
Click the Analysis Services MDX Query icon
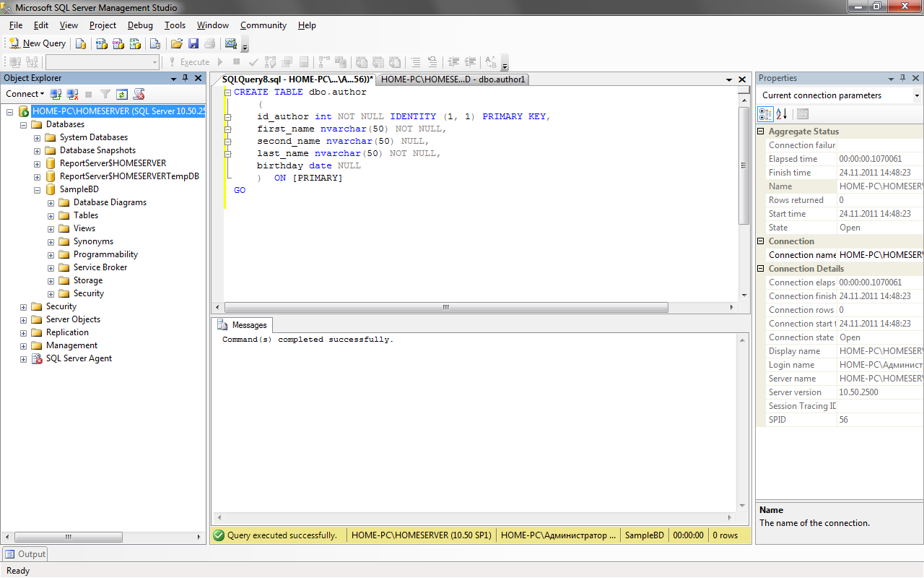(x=102, y=43)
